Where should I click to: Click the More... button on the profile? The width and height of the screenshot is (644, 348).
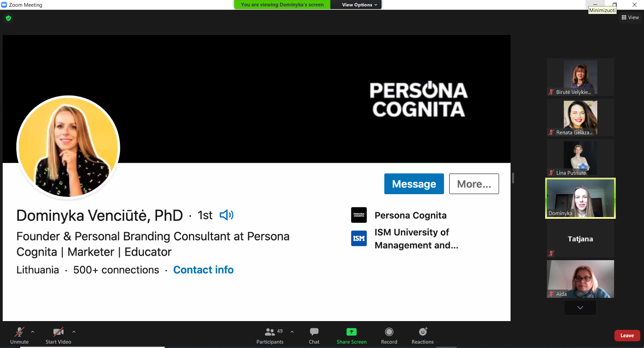click(x=474, y=184)
